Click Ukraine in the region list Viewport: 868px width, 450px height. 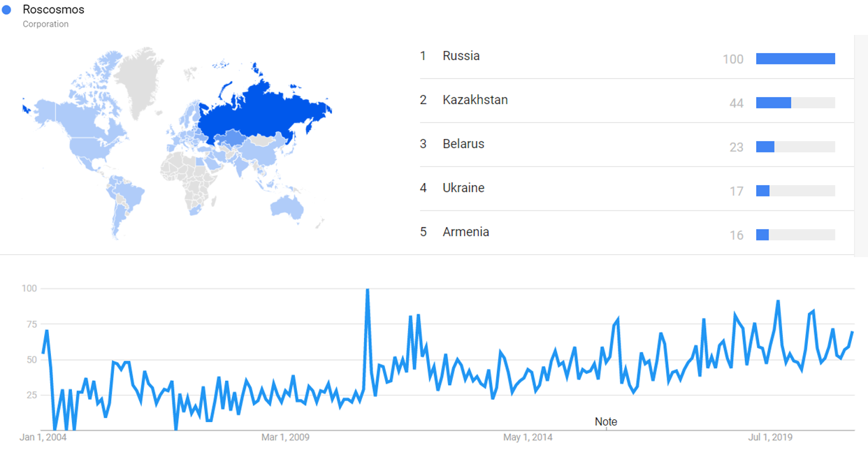463,188
